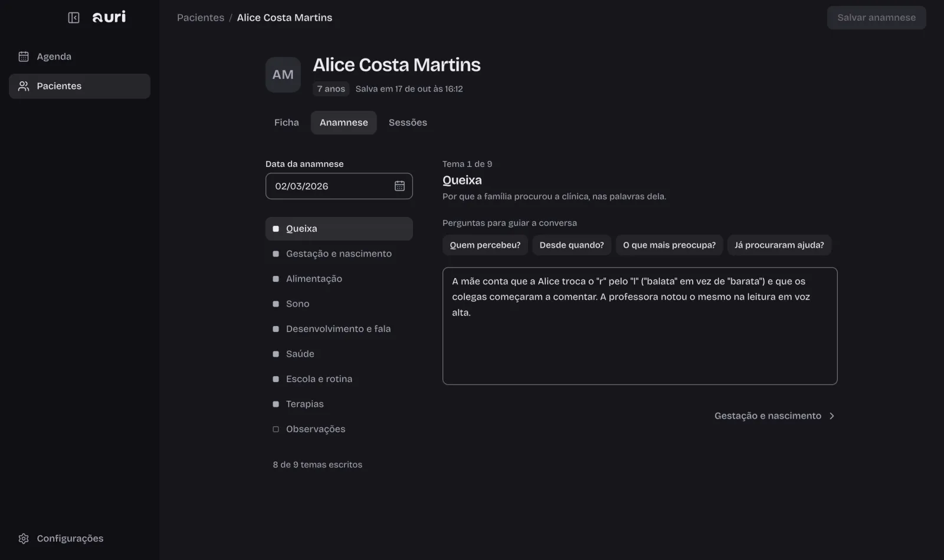The width and height of the screenshot is (944, 560).
Task: Click the '8 de 9 temas escritos' text
Action: (x=317, y=465)
